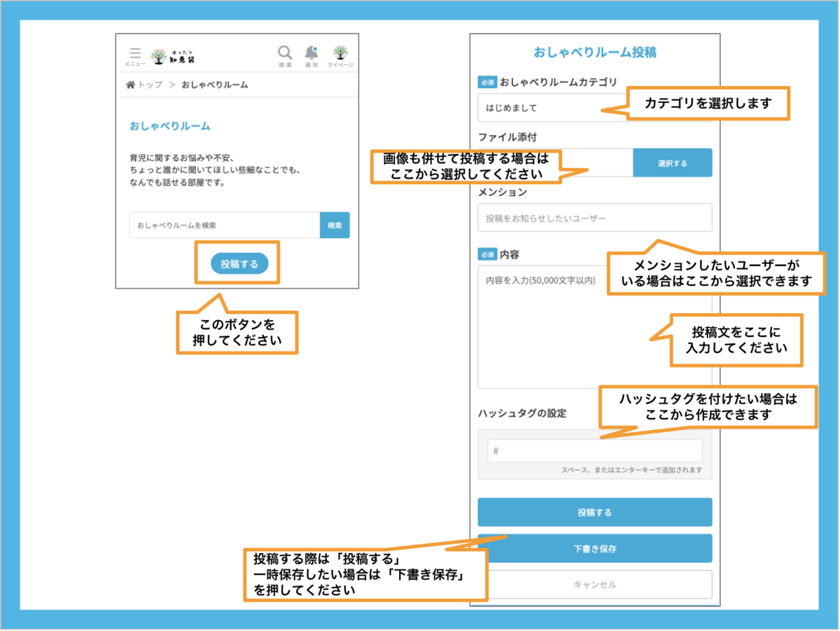Image resolution: width=840 pixels, height=631 pixels.
Task: Click 下書き保存 to save draft
Action: pos(594,549)
